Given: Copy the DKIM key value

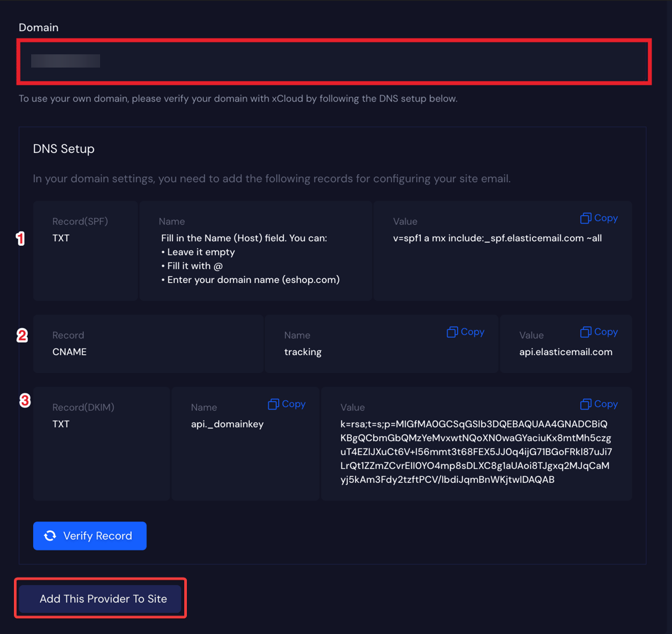Looking at the screenshot, I should tap(598, 403).
